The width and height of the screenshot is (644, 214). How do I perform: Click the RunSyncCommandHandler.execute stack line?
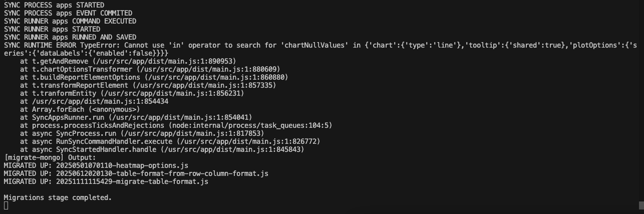click(170, 141)
